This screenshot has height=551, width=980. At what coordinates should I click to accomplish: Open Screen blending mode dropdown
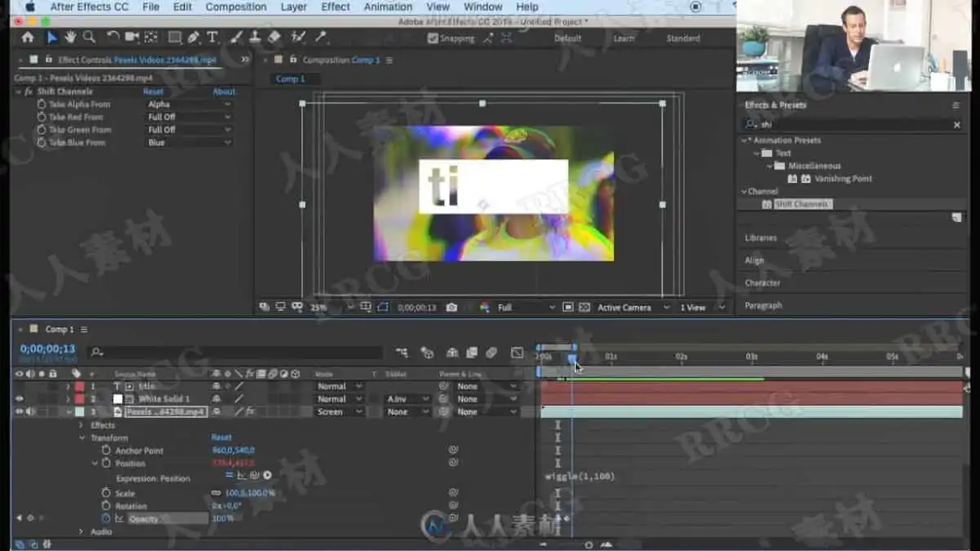[339, 412]
